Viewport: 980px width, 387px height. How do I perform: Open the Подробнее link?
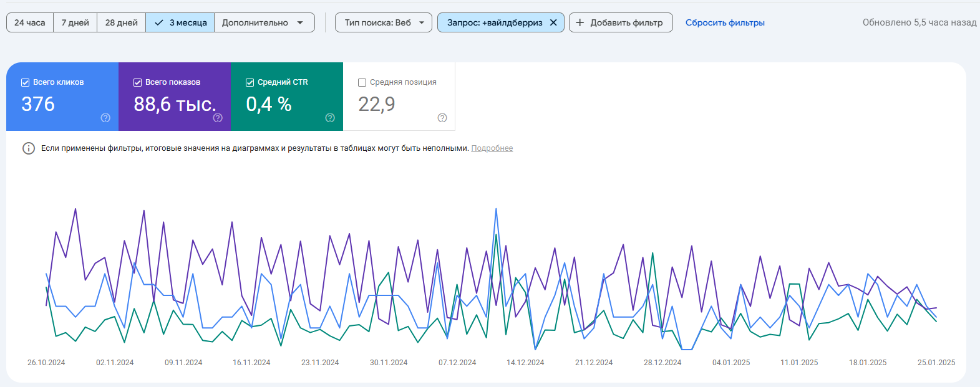click(x=492, y=148)
